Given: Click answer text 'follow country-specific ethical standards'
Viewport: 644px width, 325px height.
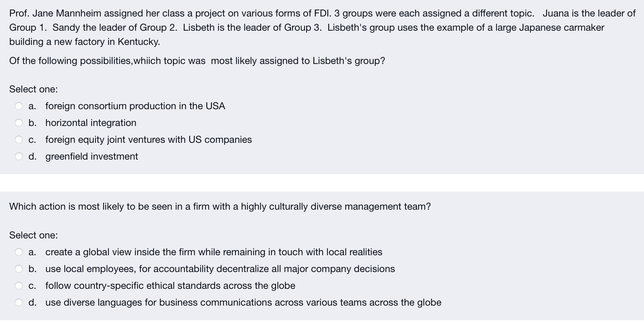Looking at the screenshot, I should tap(170, 286).
